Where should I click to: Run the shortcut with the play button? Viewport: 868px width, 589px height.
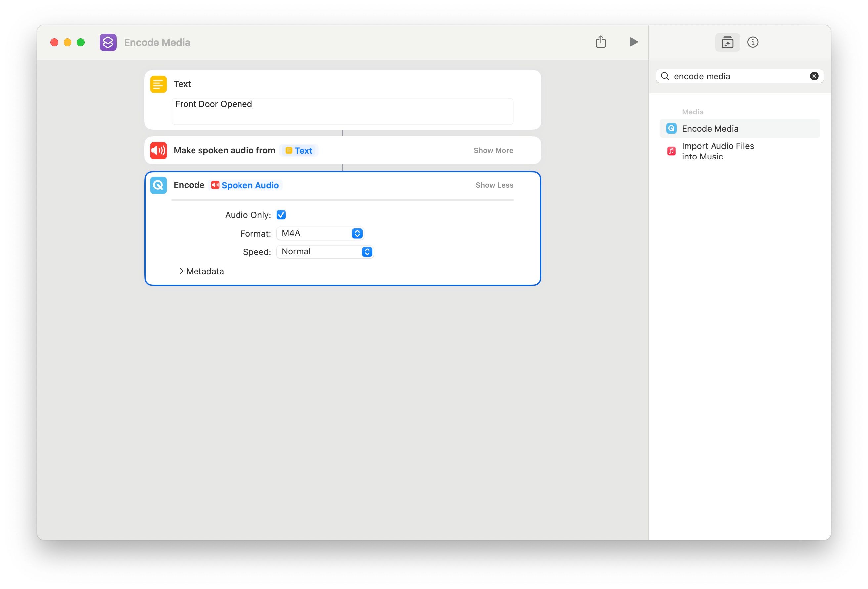633,42
